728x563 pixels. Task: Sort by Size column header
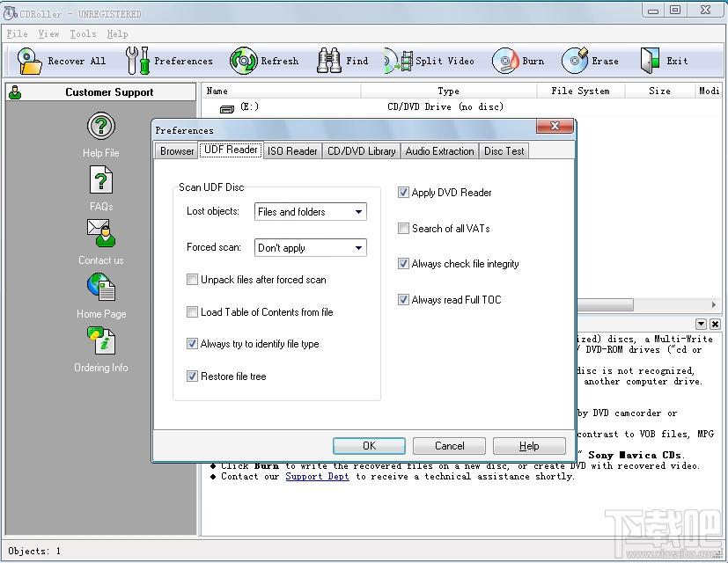(659, 91)
